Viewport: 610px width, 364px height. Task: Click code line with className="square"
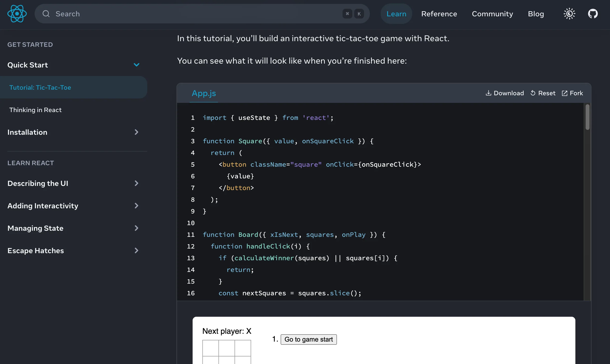tap(320, 164)
